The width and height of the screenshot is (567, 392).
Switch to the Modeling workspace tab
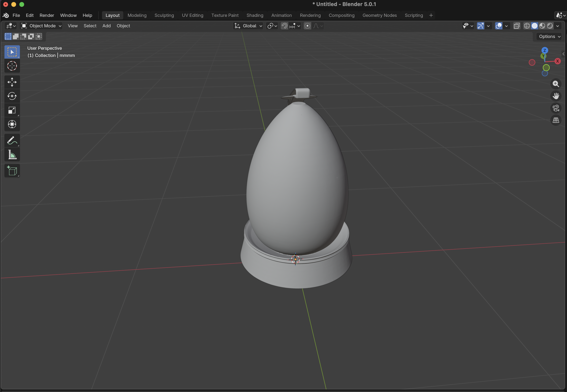[137, 15]
